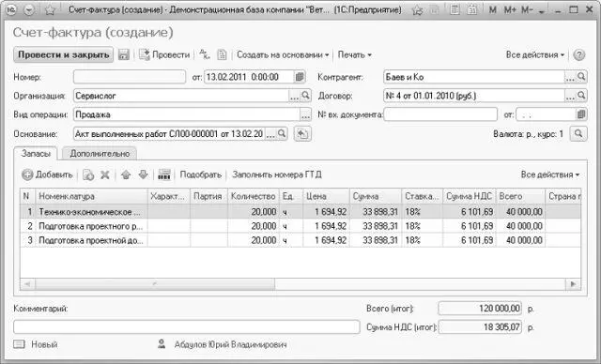This screenshot has height=364, width=601.
Task: Click the magnifier icon in Договор field
Action: pos(581,96)
